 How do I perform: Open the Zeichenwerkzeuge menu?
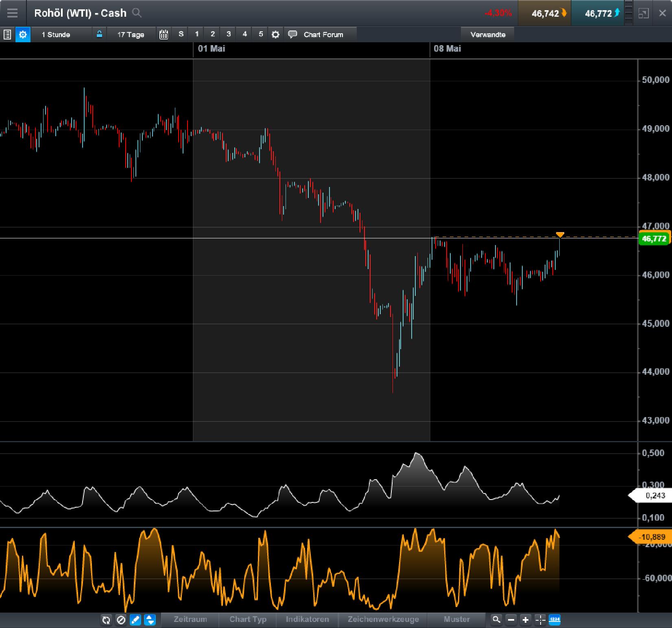pyautogui.click(x=382, y=620)
